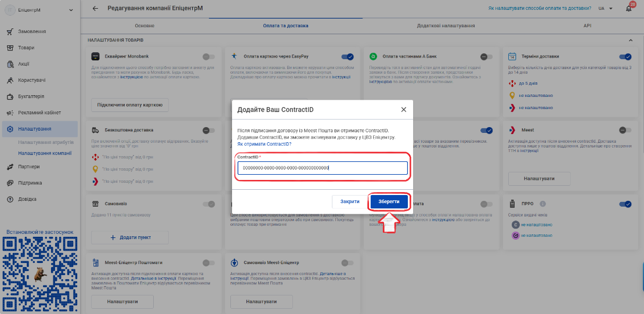Expand the ЕпіцентрМ company dropdown
Image resolution: width=644 pixels, height=314 pixels.
pyautogui.click(x=71, y=10)
